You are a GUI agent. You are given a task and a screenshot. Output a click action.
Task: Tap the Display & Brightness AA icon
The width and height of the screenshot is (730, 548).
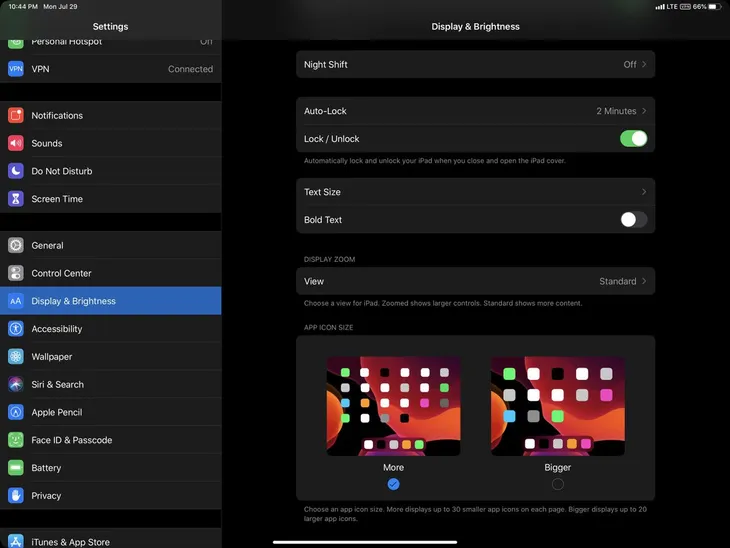(x=16, y=301)
